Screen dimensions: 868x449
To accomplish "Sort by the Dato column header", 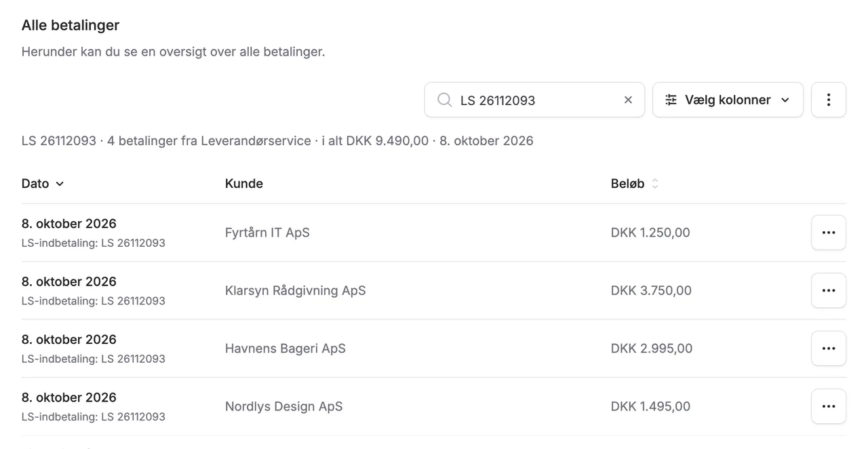I will click(x=43, y=183).
